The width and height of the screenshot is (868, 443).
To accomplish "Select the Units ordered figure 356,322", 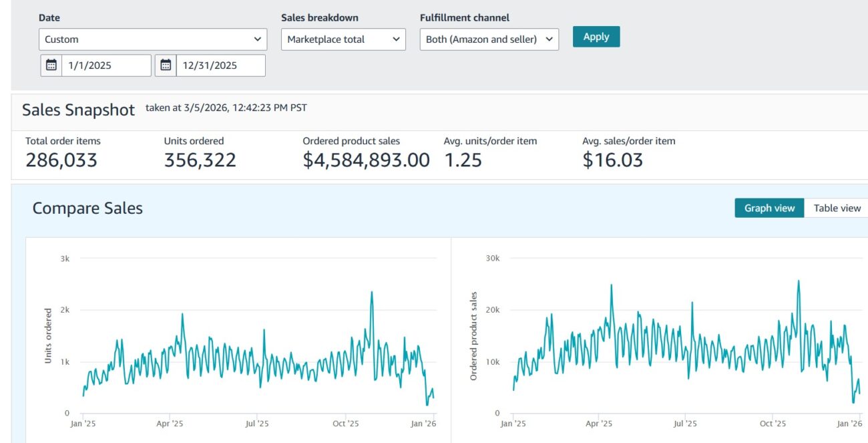I will [x=200, y=160].
